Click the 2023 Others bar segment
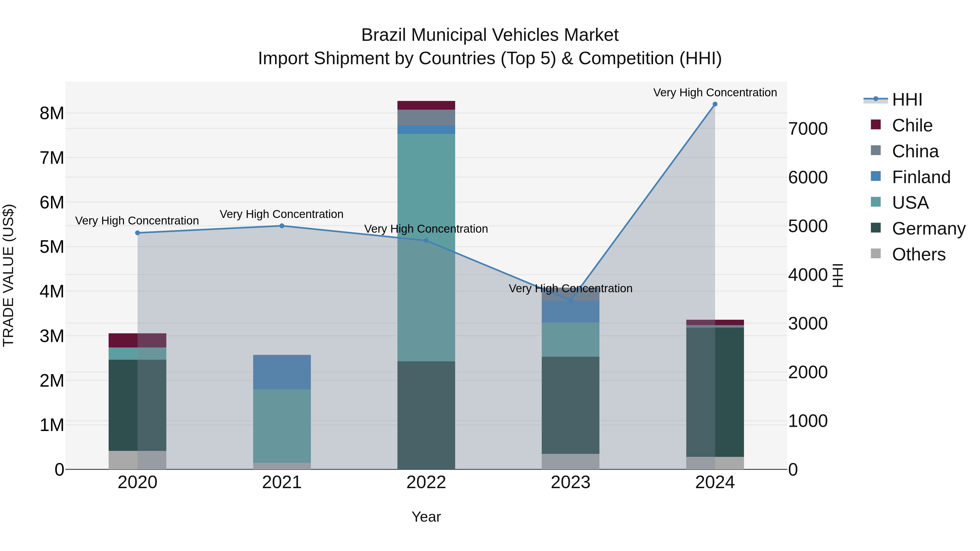 [570, 462]
